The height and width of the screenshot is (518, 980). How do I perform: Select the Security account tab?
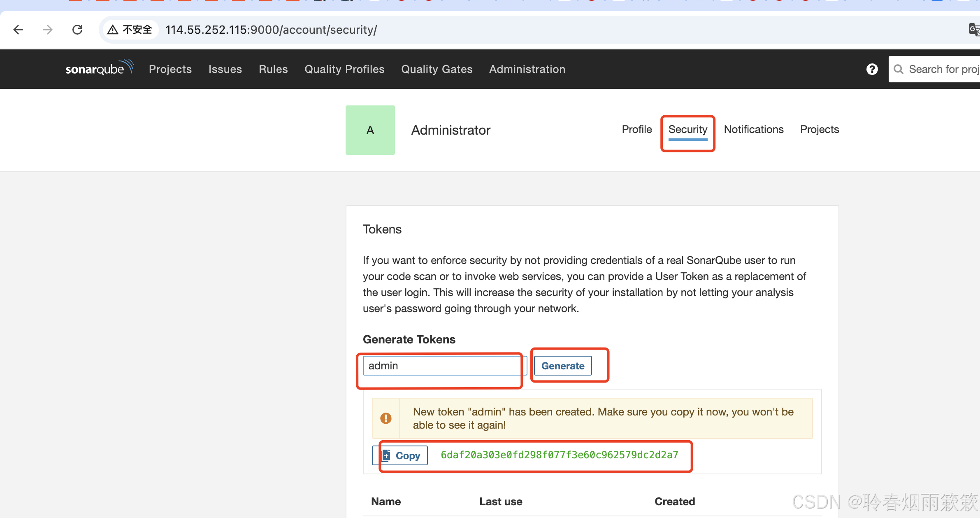pos(687,129)
